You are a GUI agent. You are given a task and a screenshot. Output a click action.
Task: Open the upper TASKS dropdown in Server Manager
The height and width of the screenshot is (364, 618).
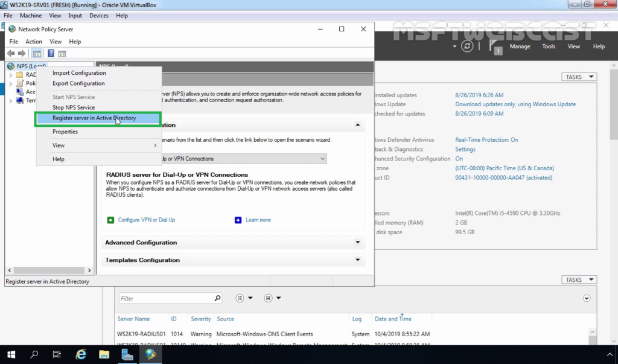[579, 77]
